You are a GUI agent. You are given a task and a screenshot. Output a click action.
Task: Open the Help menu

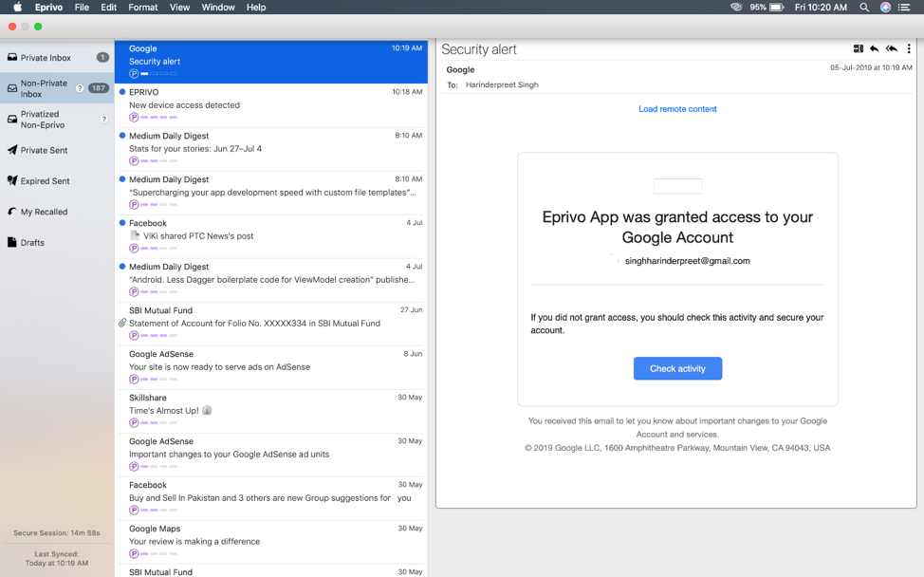(x=256, y=7)
